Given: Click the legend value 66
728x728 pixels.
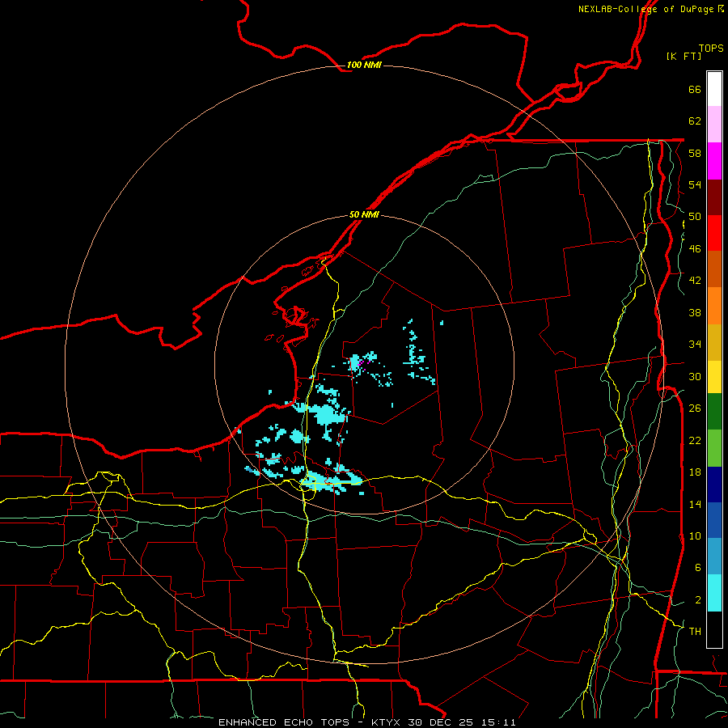Looking at the screenshot, I should 695,89.
